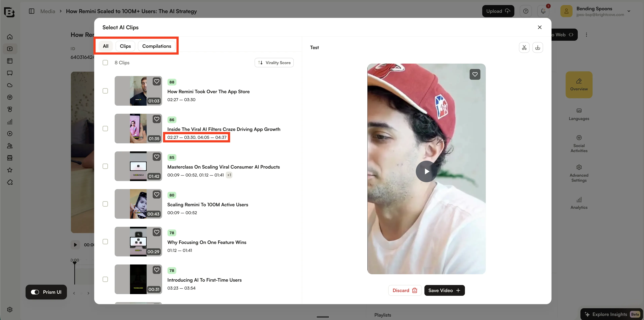Open the three-dot more options menu

(586, 35)
